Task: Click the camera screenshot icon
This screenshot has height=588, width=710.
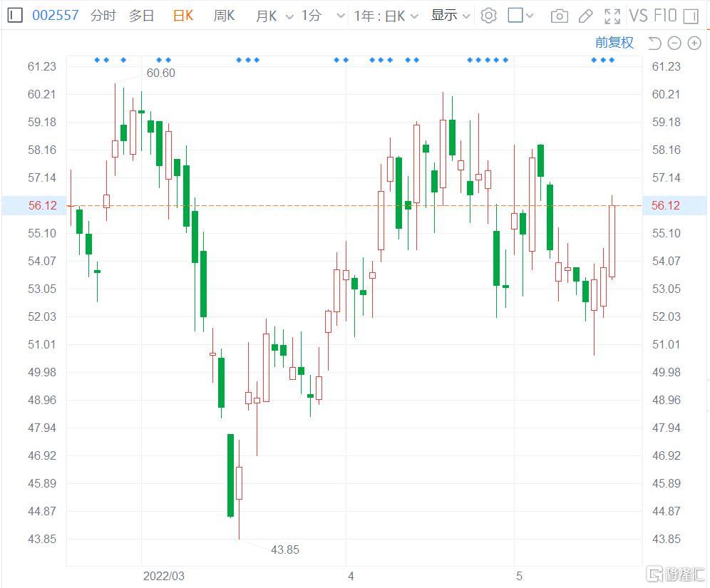Action: (x=559, y=16)
